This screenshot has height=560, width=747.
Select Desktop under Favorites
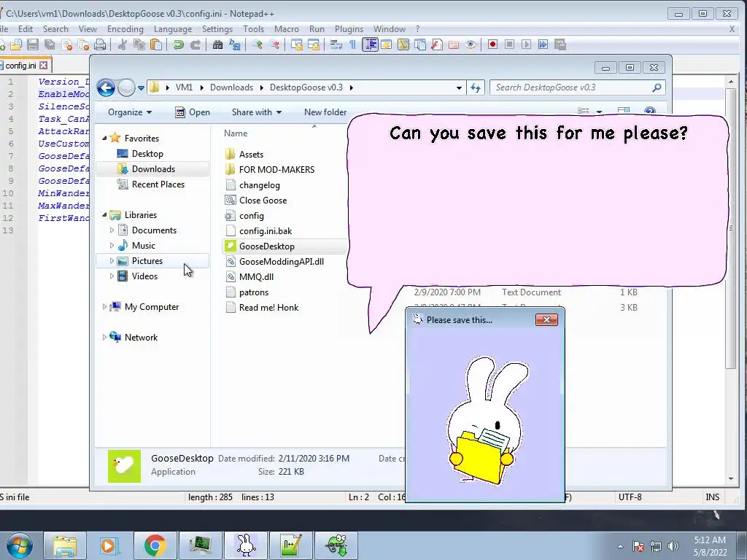point(147,154)
